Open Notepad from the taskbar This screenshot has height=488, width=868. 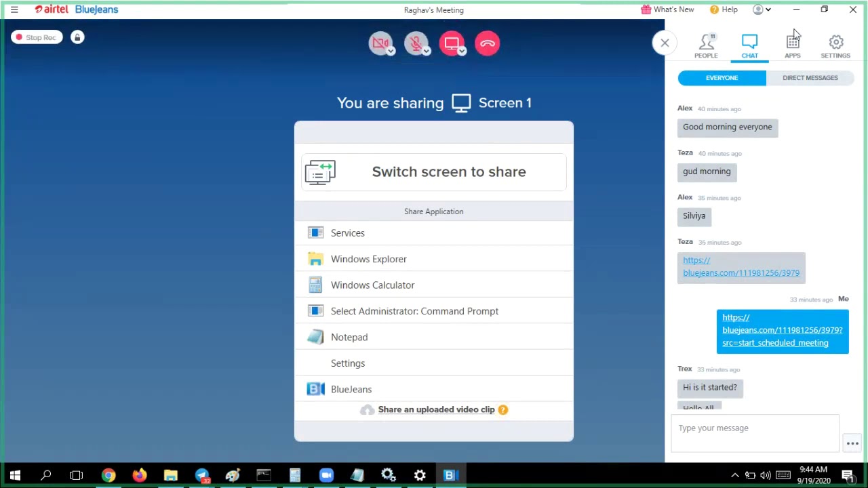(357, 475)
